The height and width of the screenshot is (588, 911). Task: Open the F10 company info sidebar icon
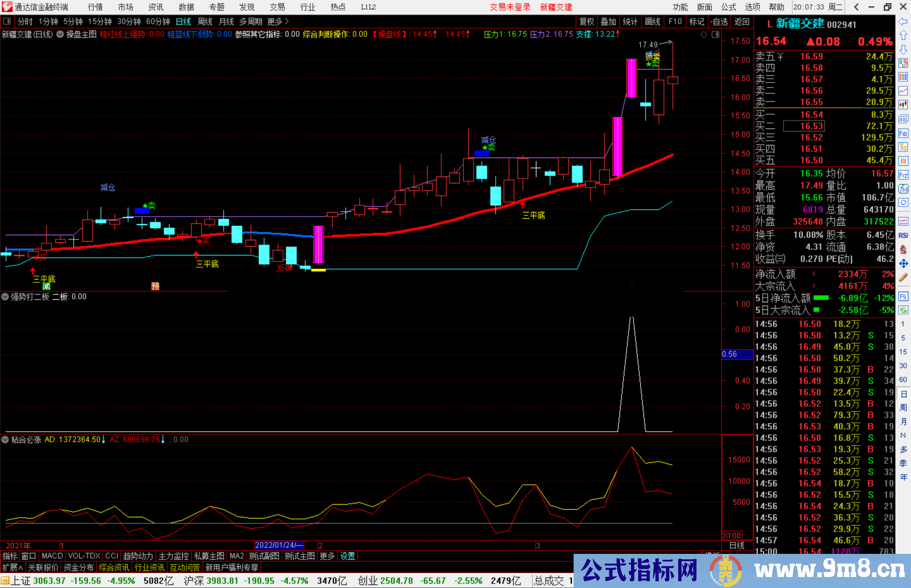coord(903,134)
